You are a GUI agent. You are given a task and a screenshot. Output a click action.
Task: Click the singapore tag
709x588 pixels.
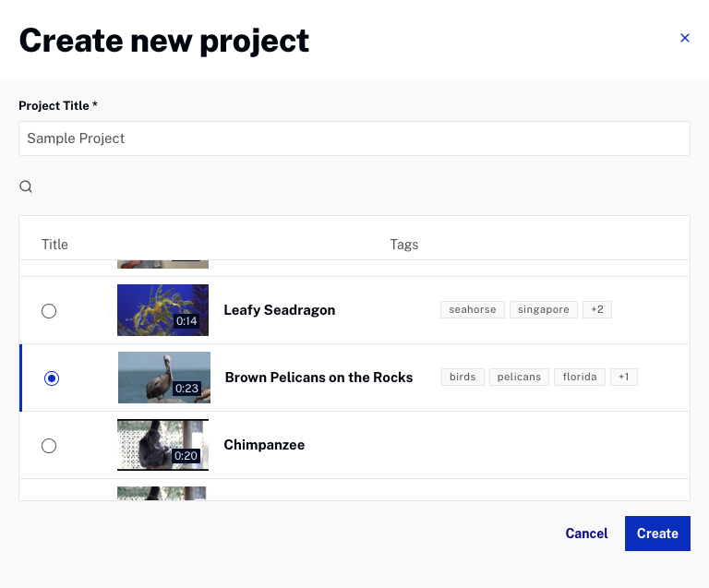tap(543, 310)
